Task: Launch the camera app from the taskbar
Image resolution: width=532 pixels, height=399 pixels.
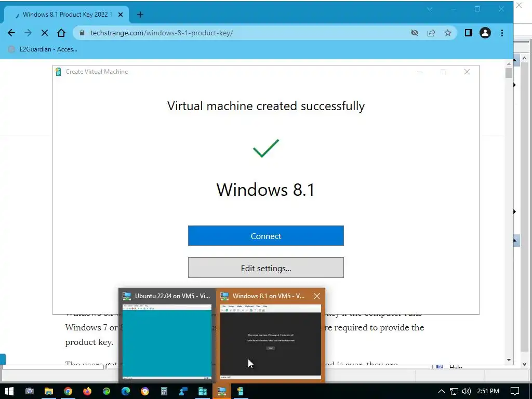Action: click(x=30, y=391)
